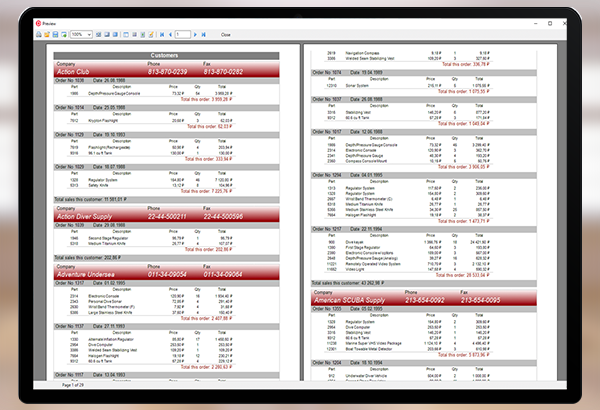Viewport: 600px width, 410px height.
Task: Go to the next page
Action: (x=195, y=34)
